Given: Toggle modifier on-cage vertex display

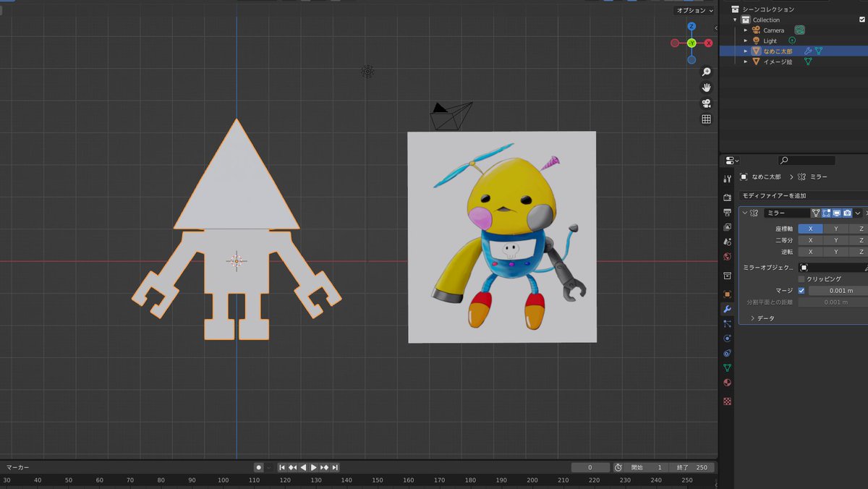Looking at the screenshot, I should pos(816,213).
